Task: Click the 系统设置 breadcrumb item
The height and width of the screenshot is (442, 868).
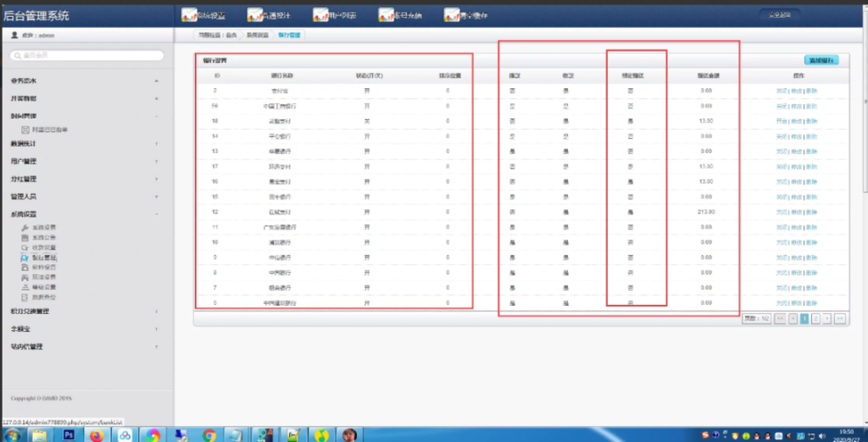Action: coord(257,35)
